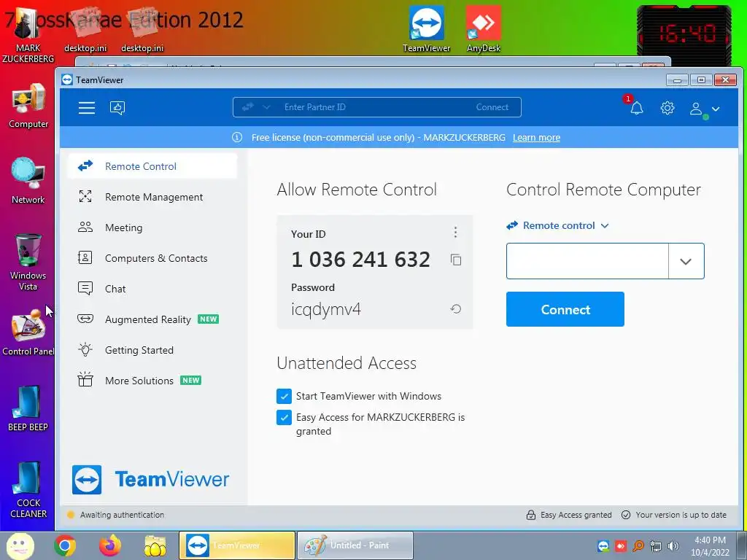Click the AnyDesk system tray icon
This screenshot has width=747, height=560.
[x=621, y=546]
